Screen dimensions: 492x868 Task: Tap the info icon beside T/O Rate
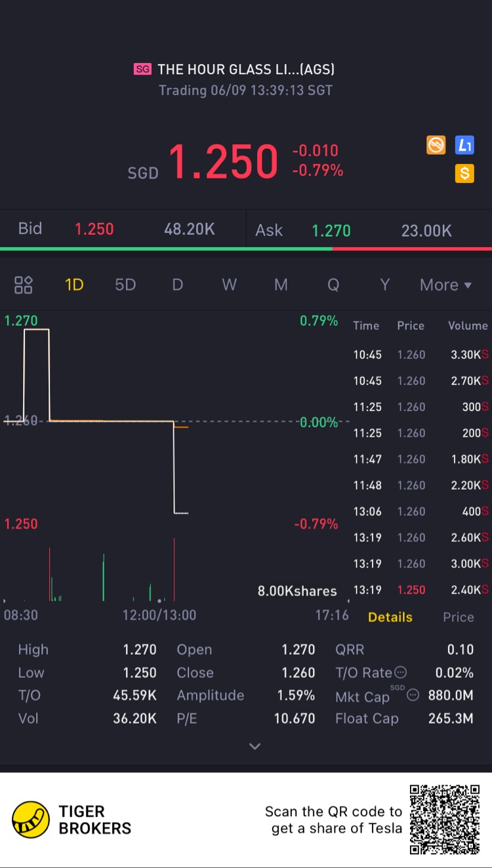(x=400, y=673)
